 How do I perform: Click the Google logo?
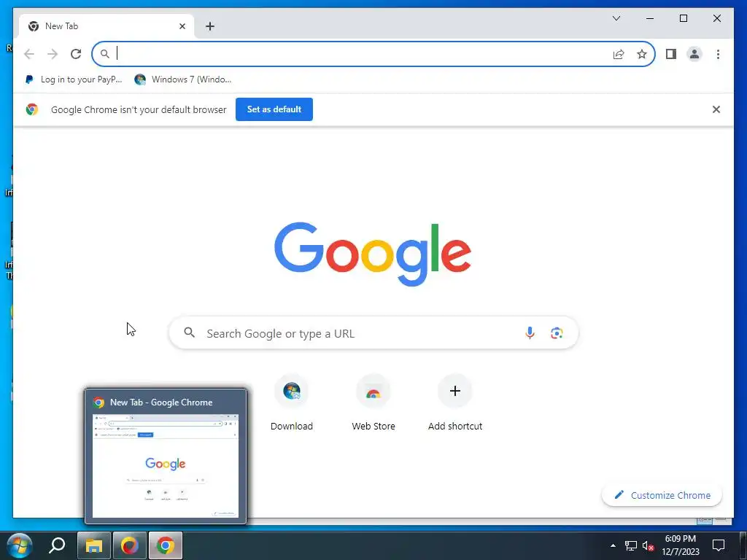coord(373,254)
